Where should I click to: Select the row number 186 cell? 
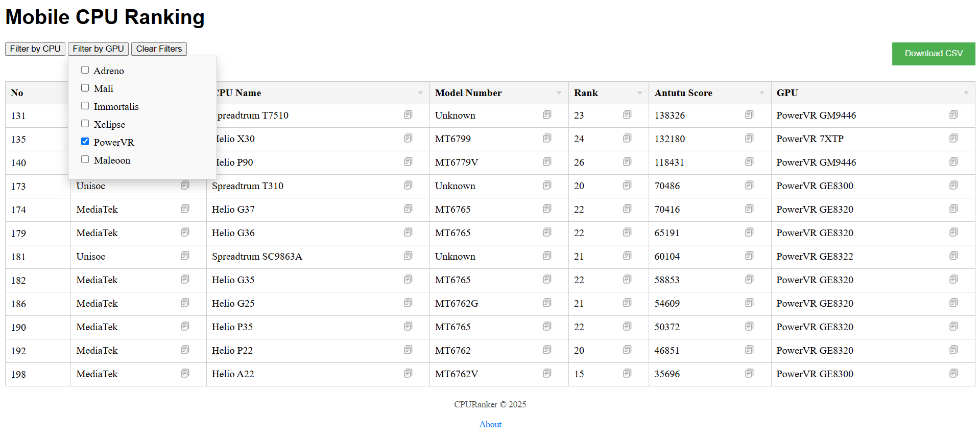[38, 304]
